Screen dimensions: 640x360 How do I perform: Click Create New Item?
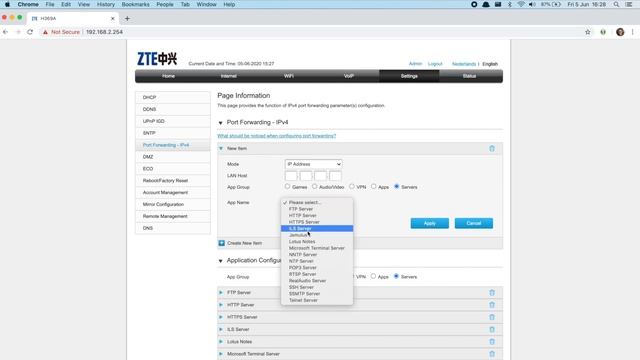(244, 243)
